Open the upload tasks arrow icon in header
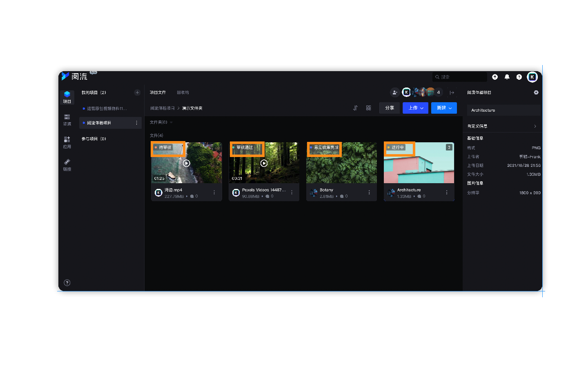 (x=495, y=77)
